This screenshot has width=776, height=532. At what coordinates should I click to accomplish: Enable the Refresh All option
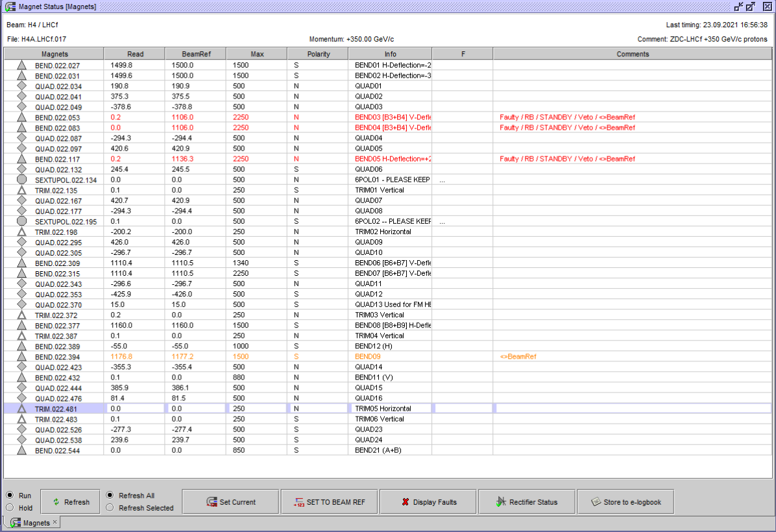pyautogui.click(x=110, y=496)
